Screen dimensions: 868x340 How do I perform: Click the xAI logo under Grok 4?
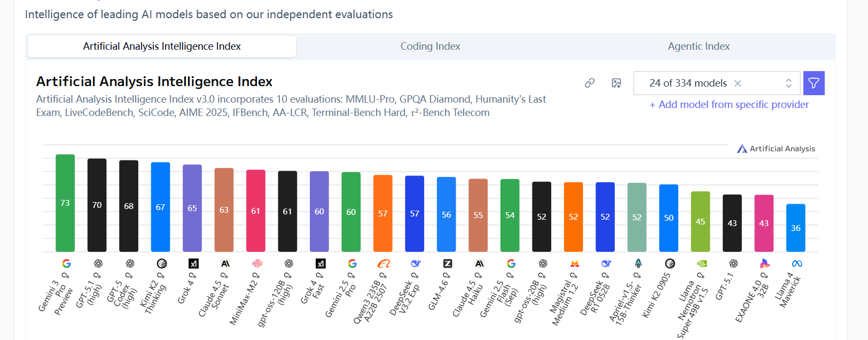pos(193,264)
